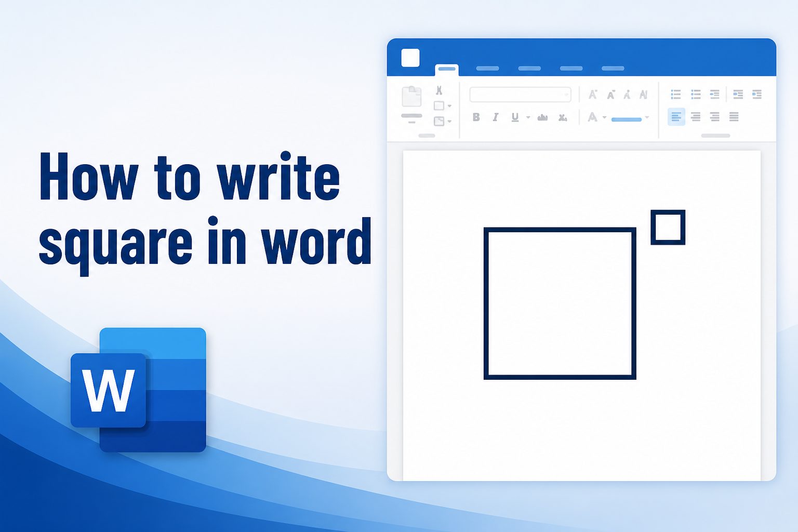Open the font name box dropdown arrow
This screenshot has height=532, width=798.
[566, 95]
